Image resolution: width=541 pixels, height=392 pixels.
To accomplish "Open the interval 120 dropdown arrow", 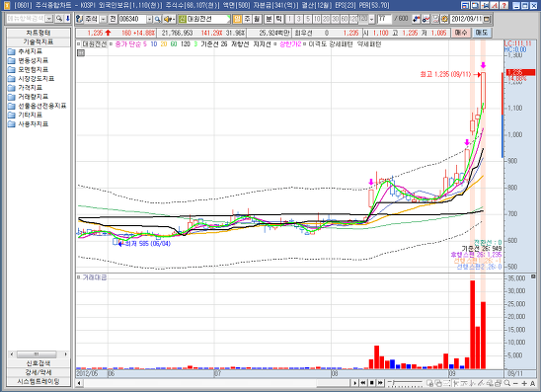I will click(x=371, y=20).
